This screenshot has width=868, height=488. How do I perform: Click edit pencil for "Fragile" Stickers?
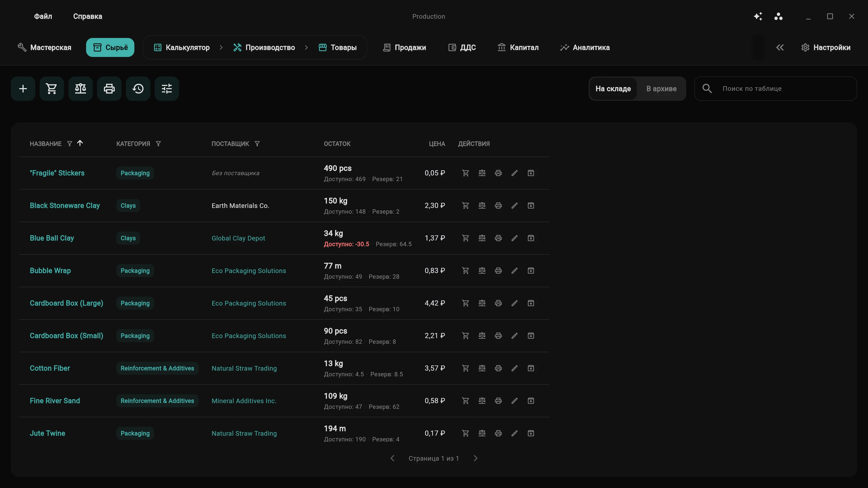click(x=514, y=173)
